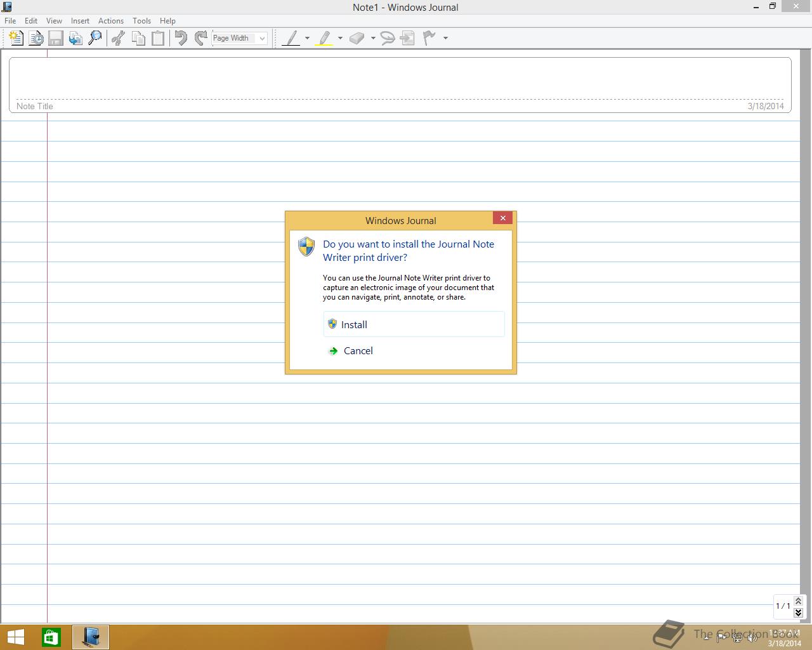The height and width of the screenshot is (650, 812).
Task: Open the Actions menu
Action: [x=111, y=20]
